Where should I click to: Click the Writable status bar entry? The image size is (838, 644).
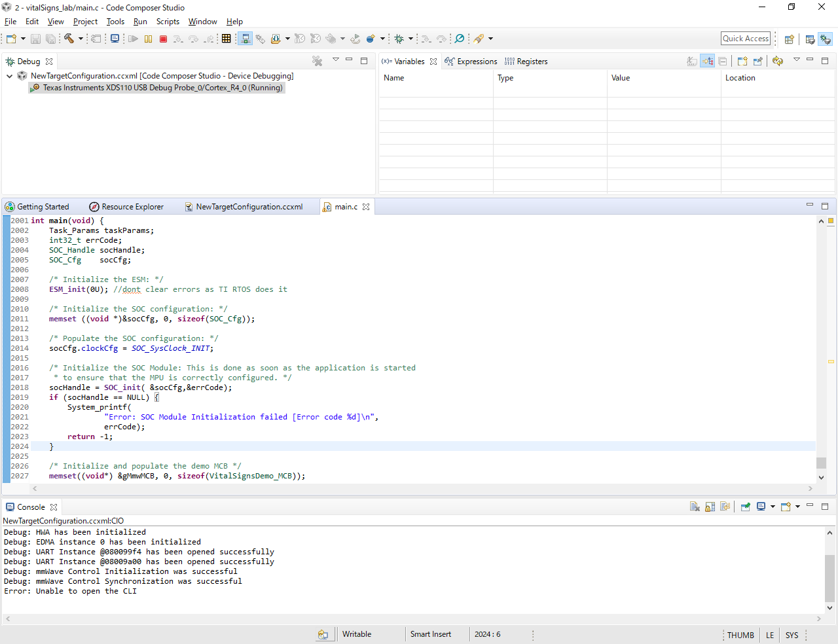[x=357, y=634]
